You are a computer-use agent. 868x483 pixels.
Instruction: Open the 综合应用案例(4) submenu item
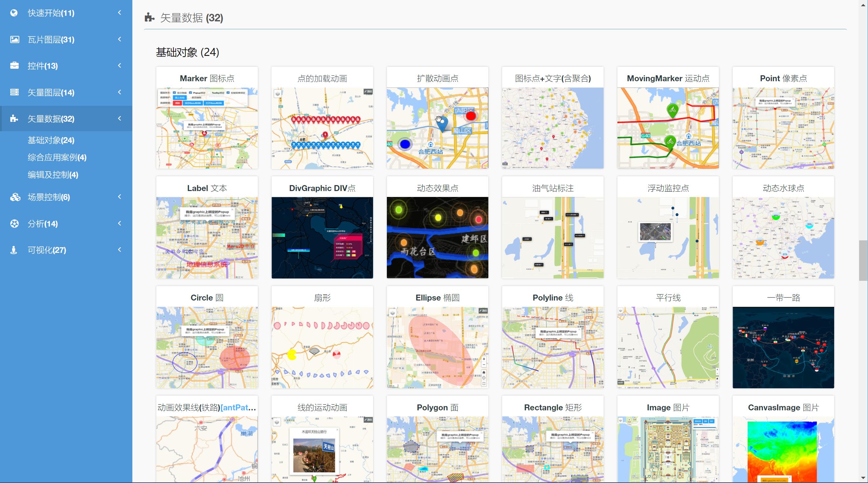[57, 157]
